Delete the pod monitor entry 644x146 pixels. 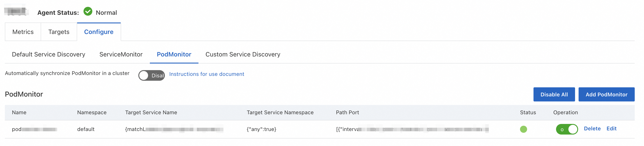tap(592, 129)
